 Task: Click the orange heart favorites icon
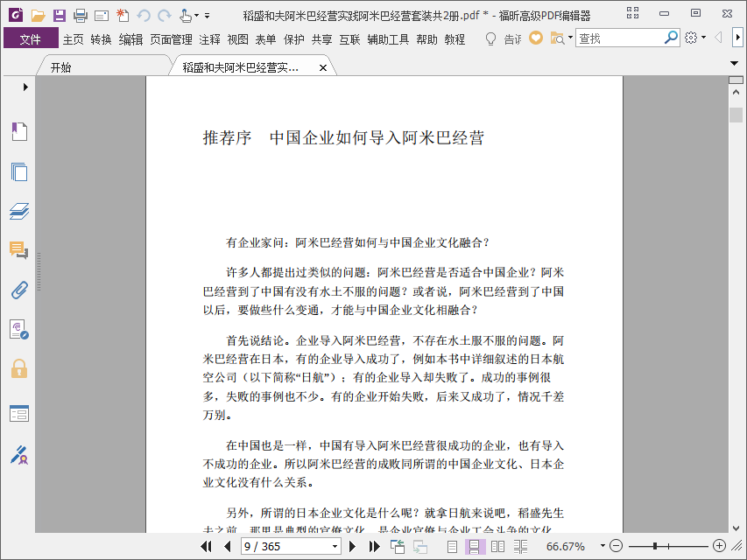(536, 38)
